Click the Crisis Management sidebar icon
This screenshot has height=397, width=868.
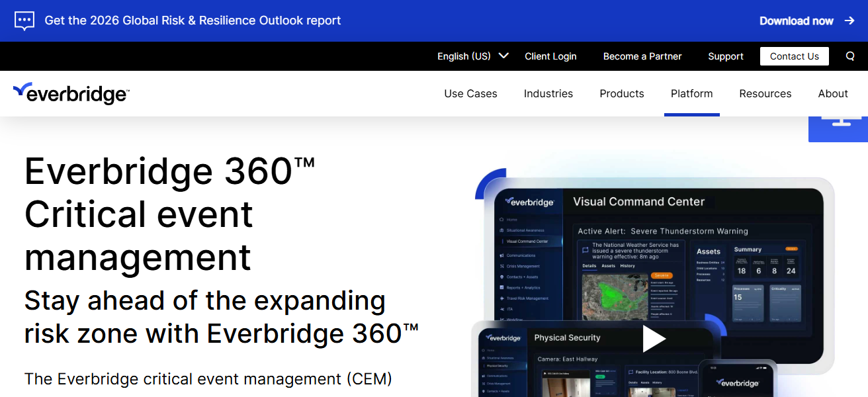pos(501,266)
